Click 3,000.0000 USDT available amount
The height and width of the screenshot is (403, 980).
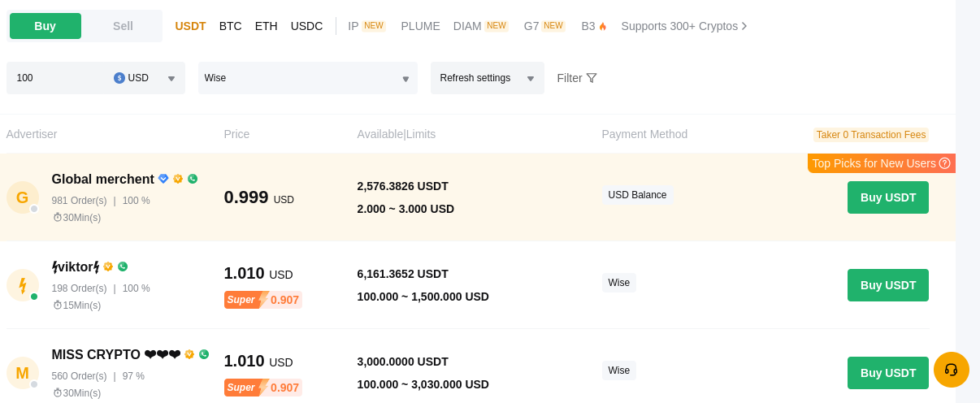click(402, 362)
